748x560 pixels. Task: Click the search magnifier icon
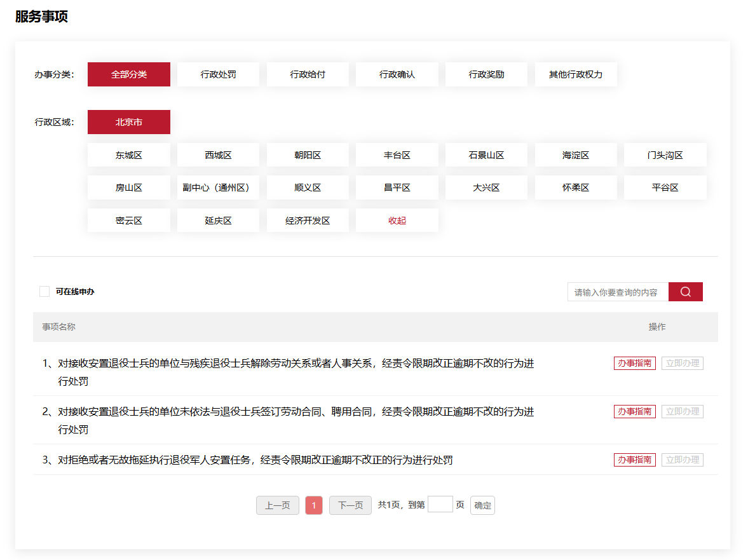[x=685, y=291]
